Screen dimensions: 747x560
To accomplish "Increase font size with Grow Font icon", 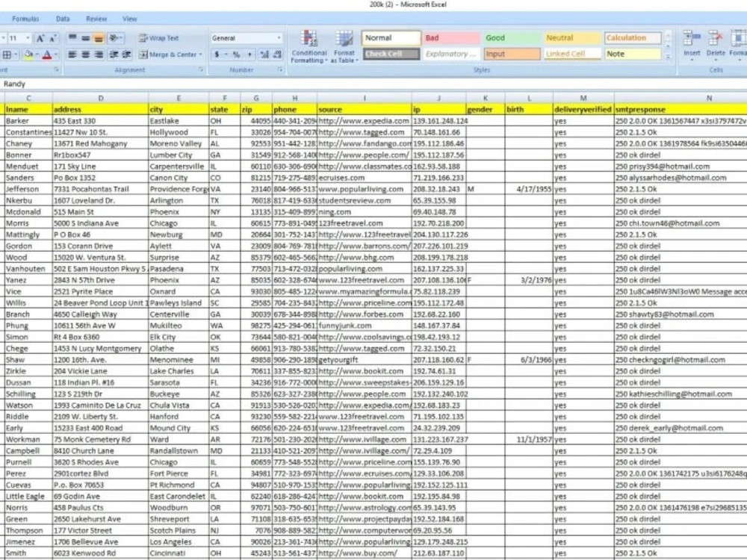I will click(x=40, y=38).
